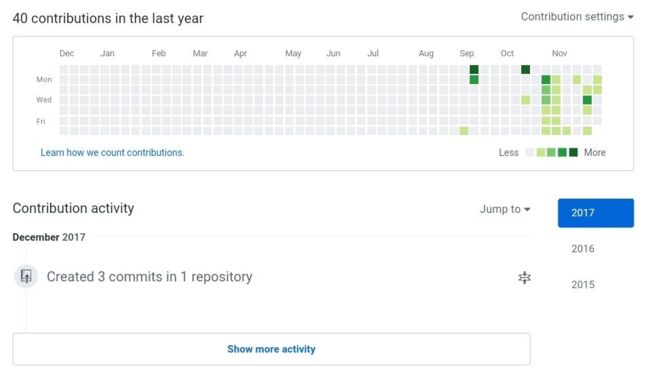Click the repository push commit icon
650x377 pixels.
tap(26, 276)
